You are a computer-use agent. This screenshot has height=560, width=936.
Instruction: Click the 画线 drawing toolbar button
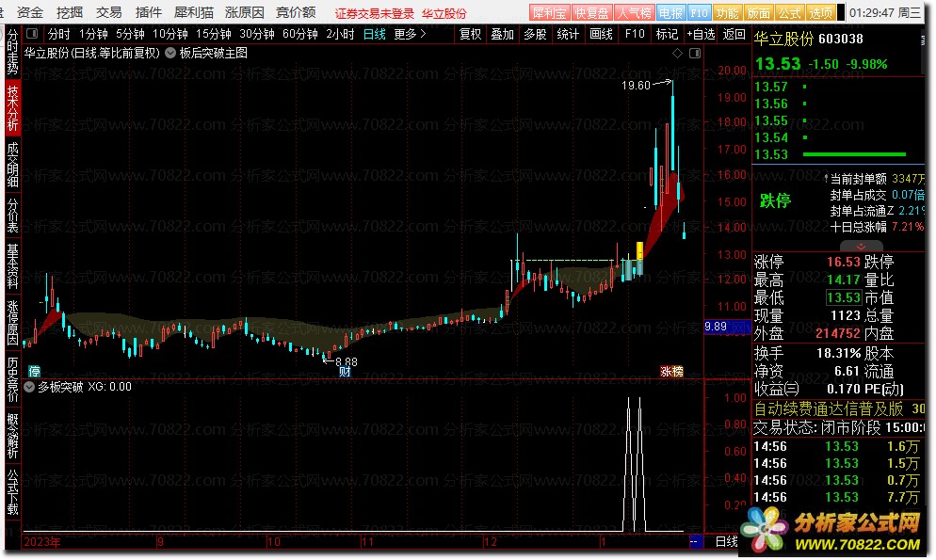pyautogui.click(x=601, y=34)
